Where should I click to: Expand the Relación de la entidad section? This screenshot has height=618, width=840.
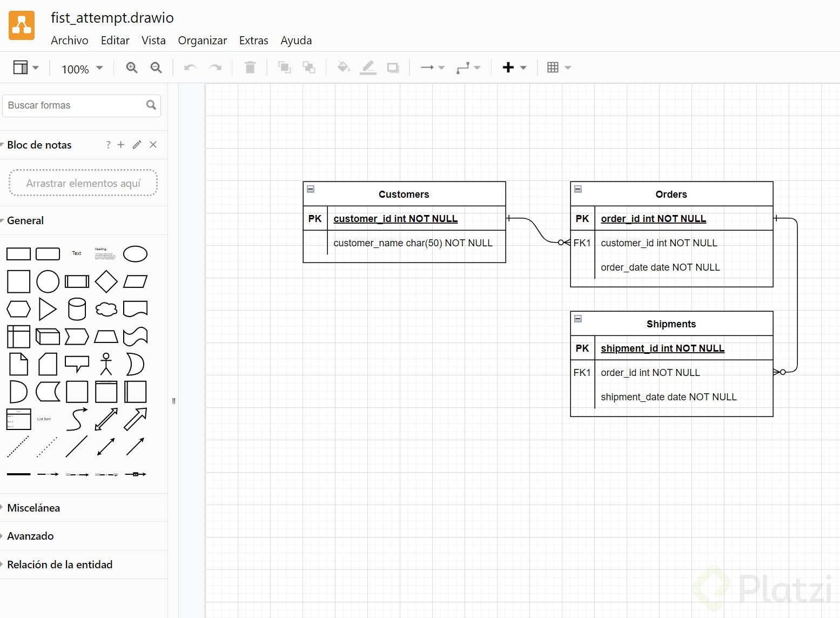click(x=60, y=564)
